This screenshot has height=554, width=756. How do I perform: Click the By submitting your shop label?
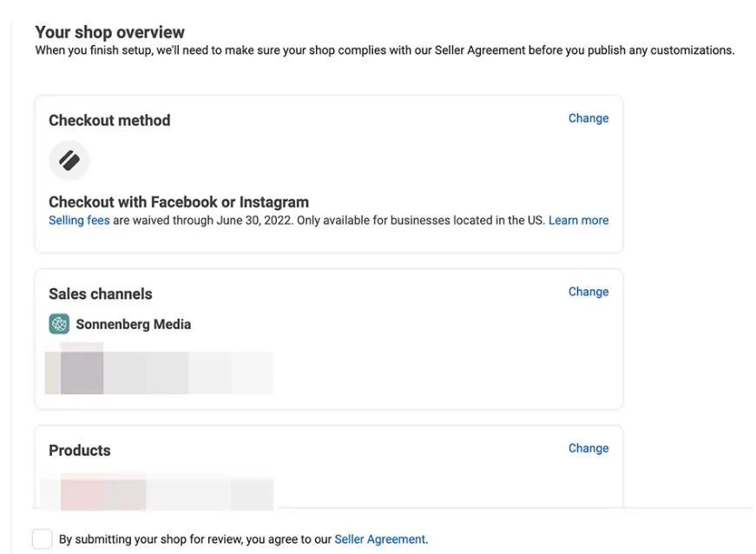tap(195, 539)
